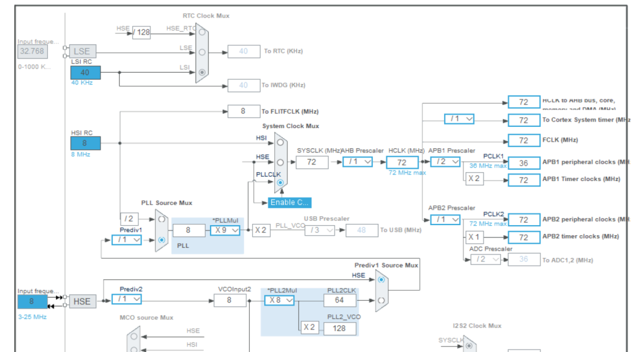Click the X 2 multiplier before PLL_VCO
Viewport: 644px width, 352px height.
click(261, 230)
